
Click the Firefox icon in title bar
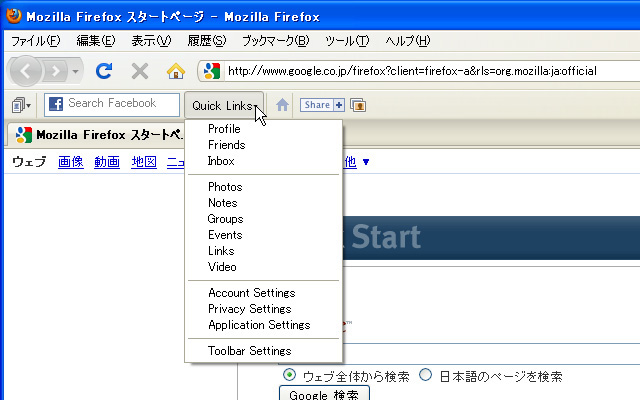tap(14, 16)
